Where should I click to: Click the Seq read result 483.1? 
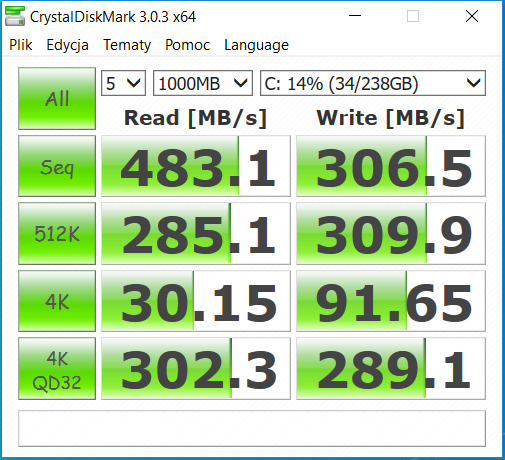click(196, 166)
